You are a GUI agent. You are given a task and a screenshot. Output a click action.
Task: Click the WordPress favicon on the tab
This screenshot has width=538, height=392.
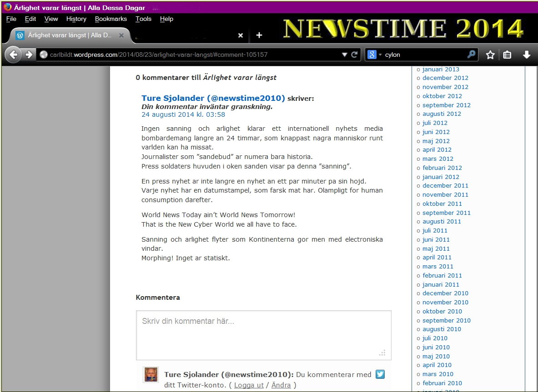pyautogui.click(x=20, y=35)
